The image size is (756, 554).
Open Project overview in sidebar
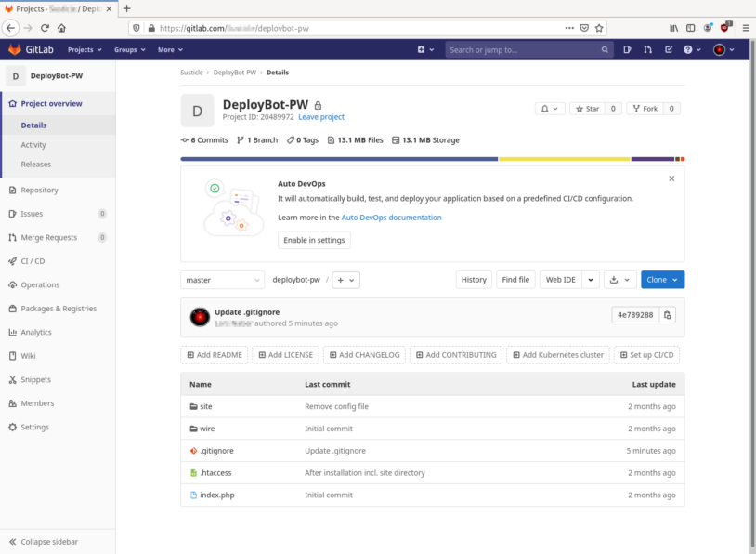tap(52, 104)
